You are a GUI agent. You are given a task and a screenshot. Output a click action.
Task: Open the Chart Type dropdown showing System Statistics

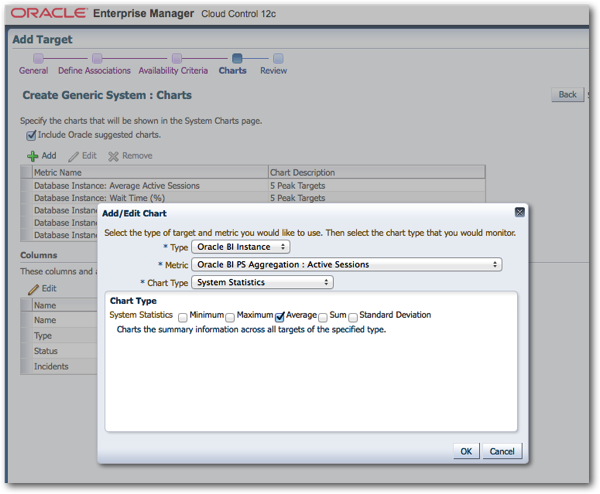coord(262,282)
